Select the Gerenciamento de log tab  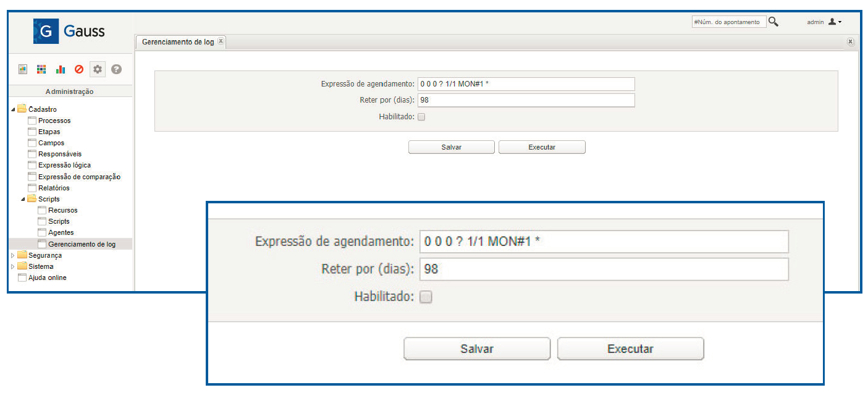178,42
